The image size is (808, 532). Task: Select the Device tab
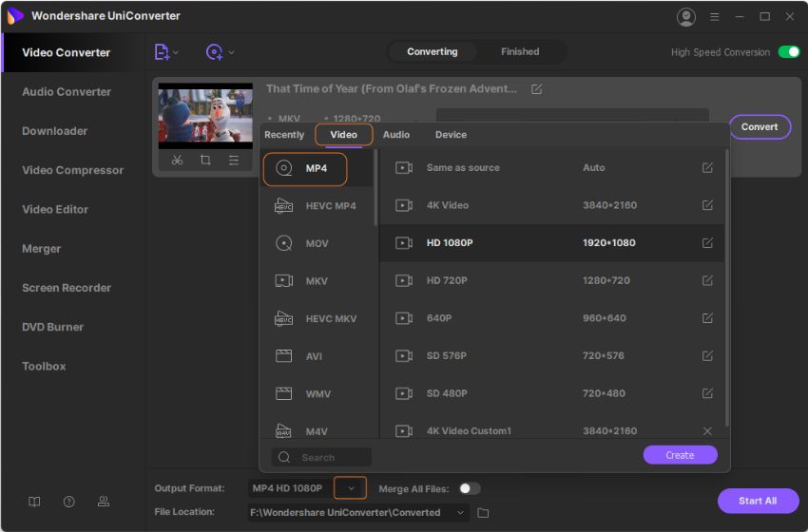(451, 134)
